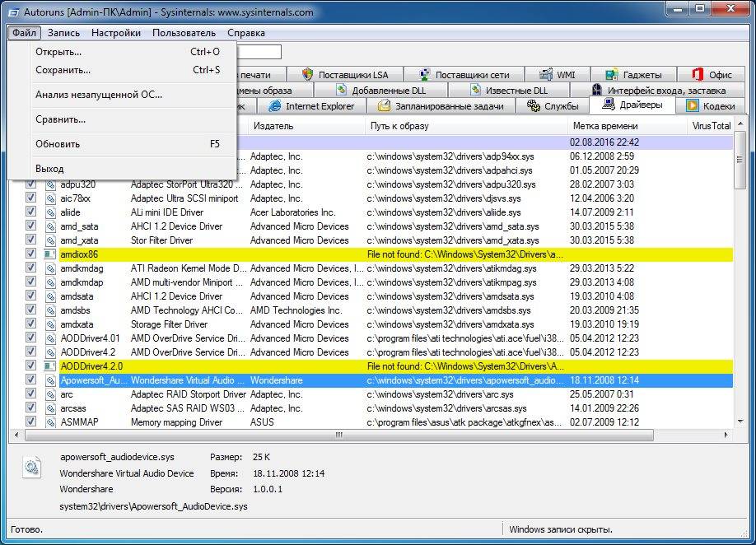This screenshot has height=545, width=756.
Task: Click the red Office icon on Офис tab
Action: [x=698, y=75]
